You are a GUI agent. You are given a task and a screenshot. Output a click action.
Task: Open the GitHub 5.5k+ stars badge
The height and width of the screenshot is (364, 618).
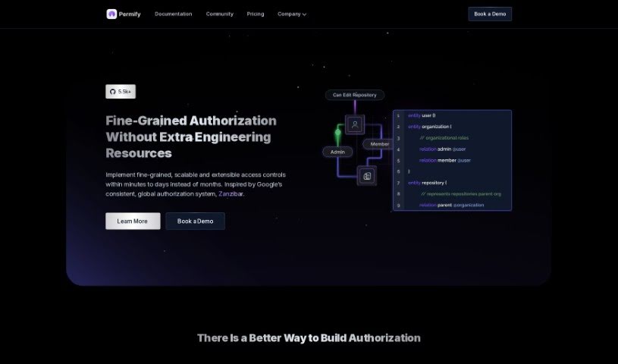pos(121,92)
